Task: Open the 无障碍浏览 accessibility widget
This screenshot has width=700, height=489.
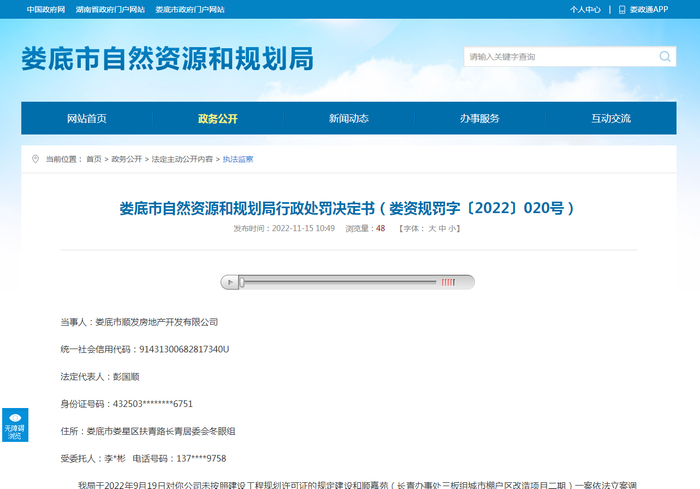Action: pyautogui.click(x=15, y=425)
